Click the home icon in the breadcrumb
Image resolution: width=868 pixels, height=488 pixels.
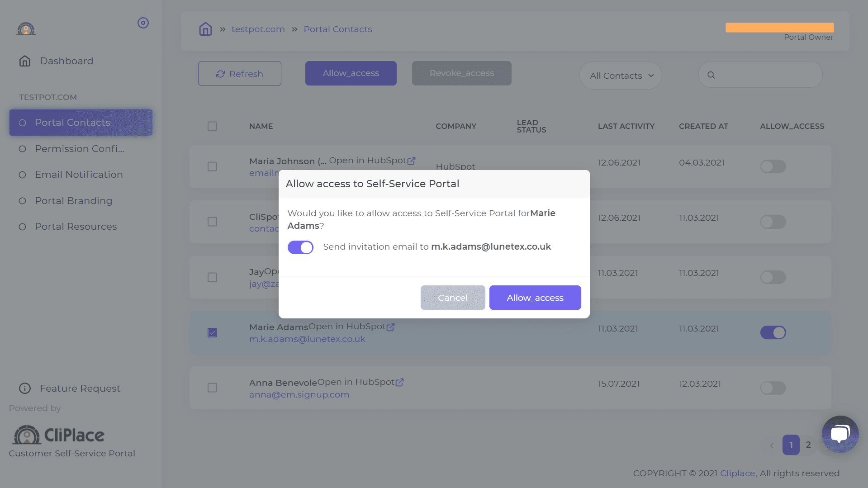pos(205,29)
